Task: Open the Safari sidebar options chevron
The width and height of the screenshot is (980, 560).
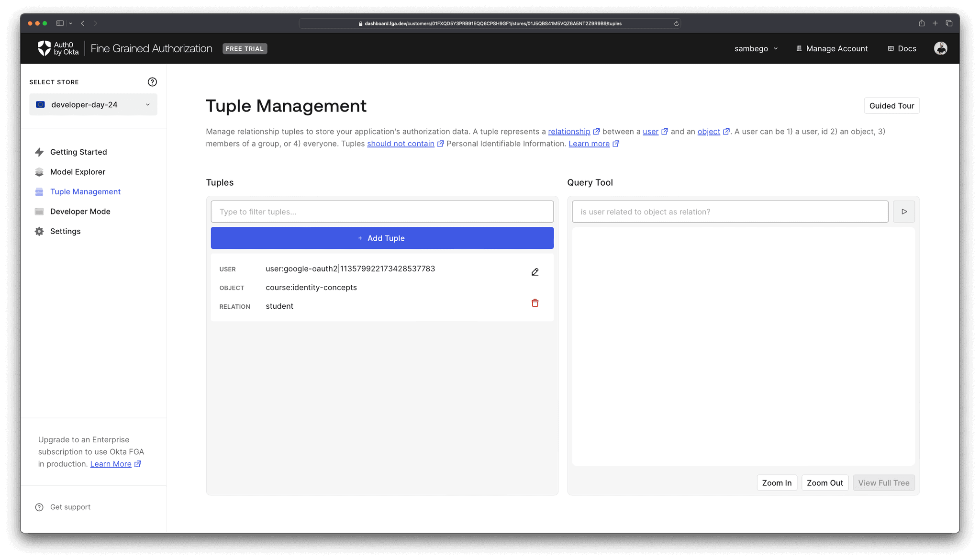Action: (x=70, y=23)
